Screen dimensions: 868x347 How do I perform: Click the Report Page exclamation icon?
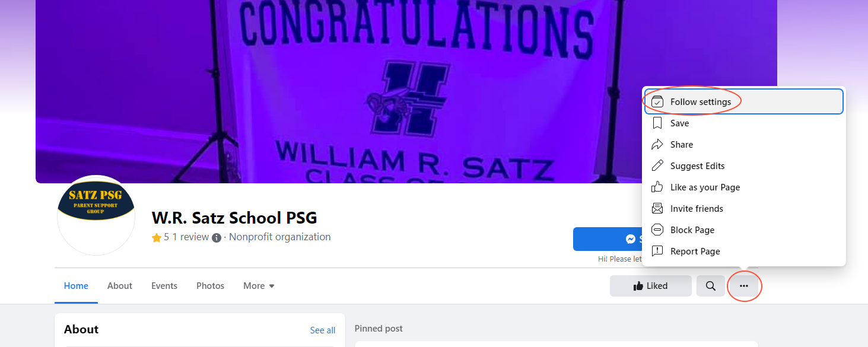(657, 252)
